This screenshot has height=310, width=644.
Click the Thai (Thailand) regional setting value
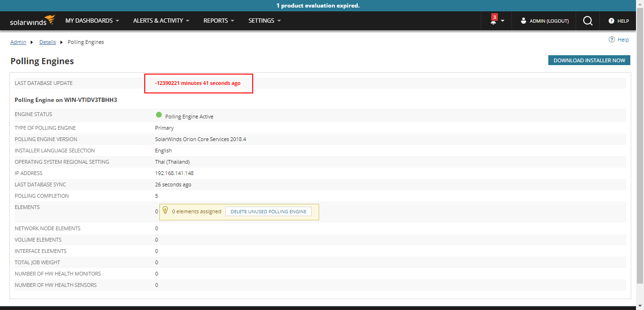click(172, 162)
